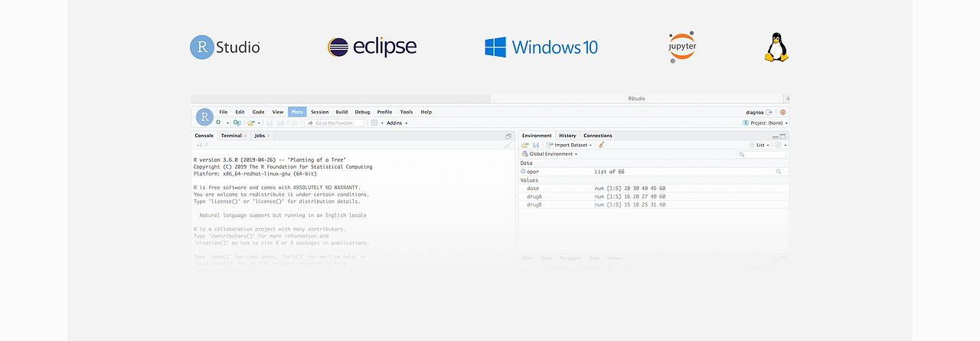Click the orange quit session power icon
Viewport: 980px width, 341px height.
tap(782, 112)
